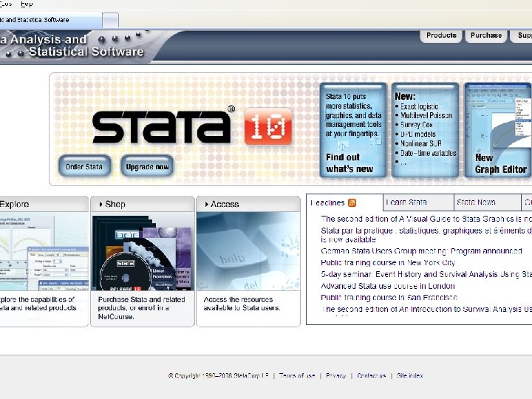Click 'Access the resources available' description
This screenshot has width=532, height=399.
(242, 304)
